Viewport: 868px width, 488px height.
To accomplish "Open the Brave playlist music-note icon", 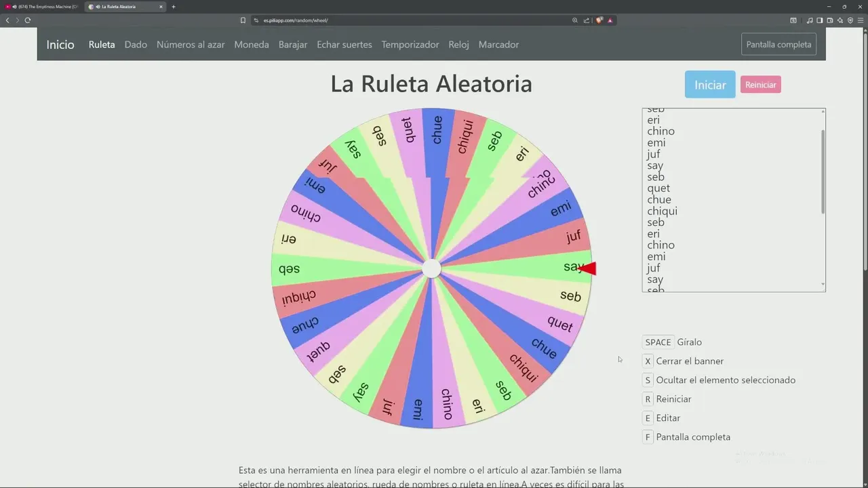I will coord(810,20).
